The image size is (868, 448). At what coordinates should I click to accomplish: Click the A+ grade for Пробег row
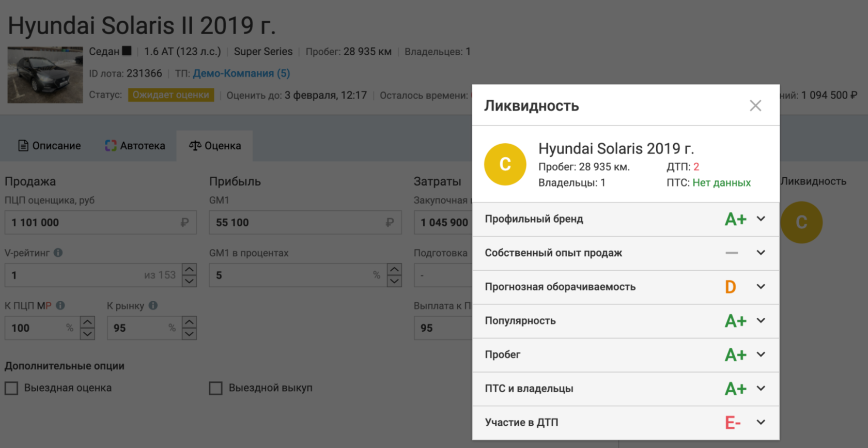tap(736, 355)
